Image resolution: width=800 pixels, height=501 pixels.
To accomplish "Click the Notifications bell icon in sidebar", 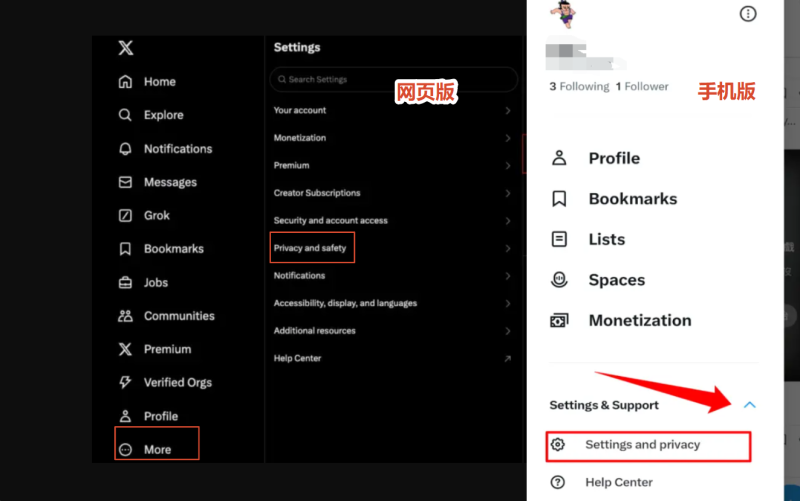I will pyautogui.click(x=125, y=148).
